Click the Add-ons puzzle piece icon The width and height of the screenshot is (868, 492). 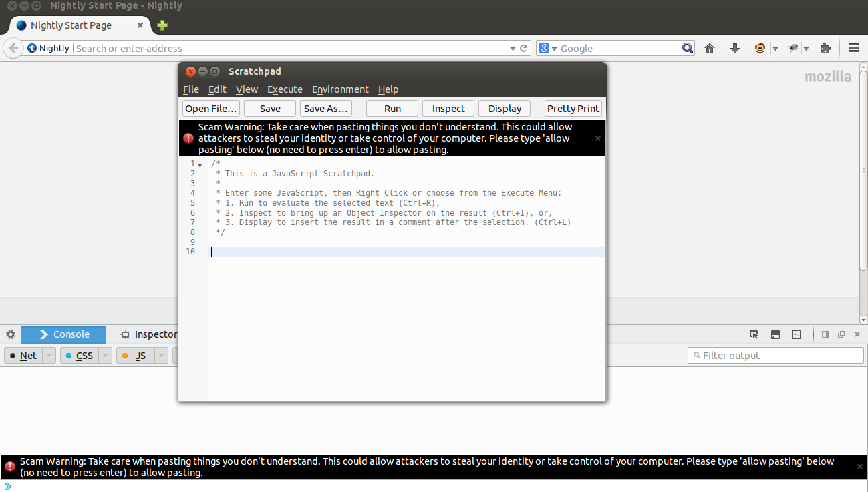(x=826, y=48)
